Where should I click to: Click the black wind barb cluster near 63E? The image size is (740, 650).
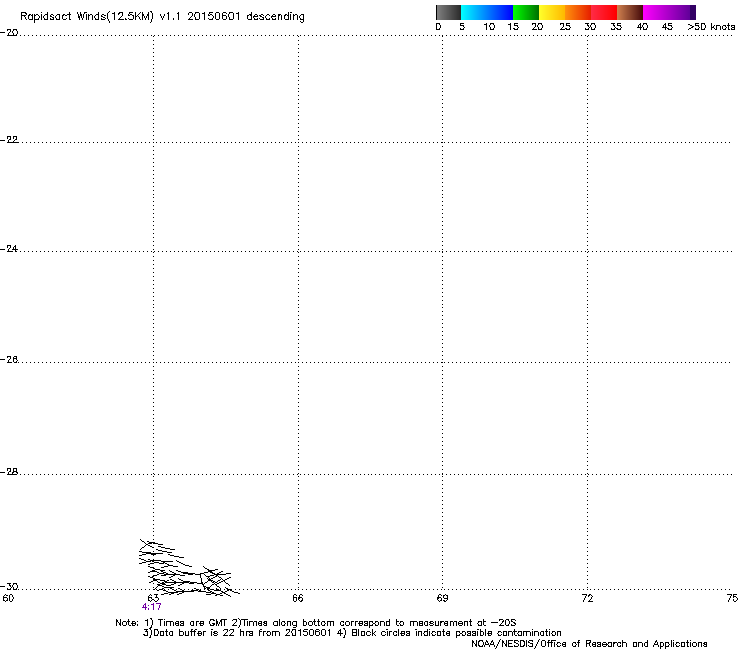(x=188, y=568)
